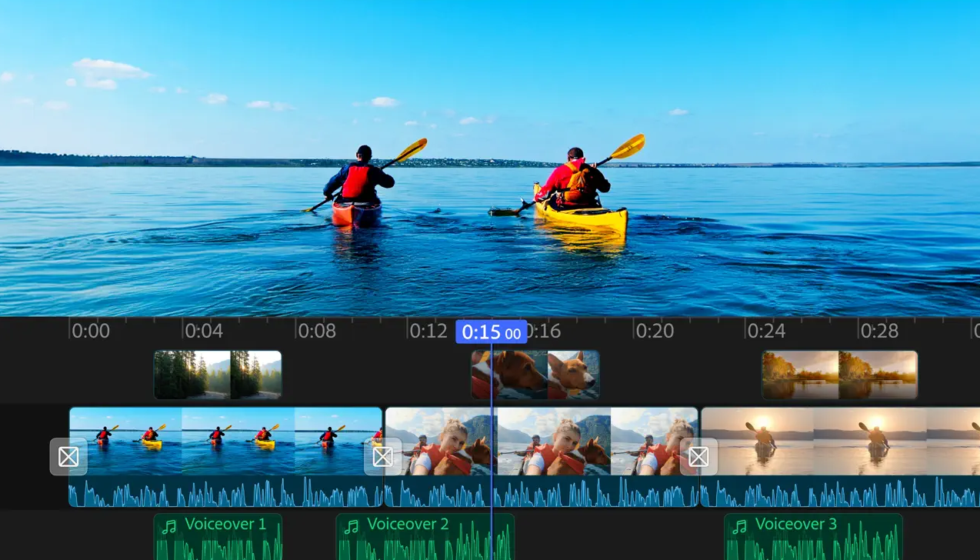Select the forest overlay clip thumbnail

tap(218, 375)
